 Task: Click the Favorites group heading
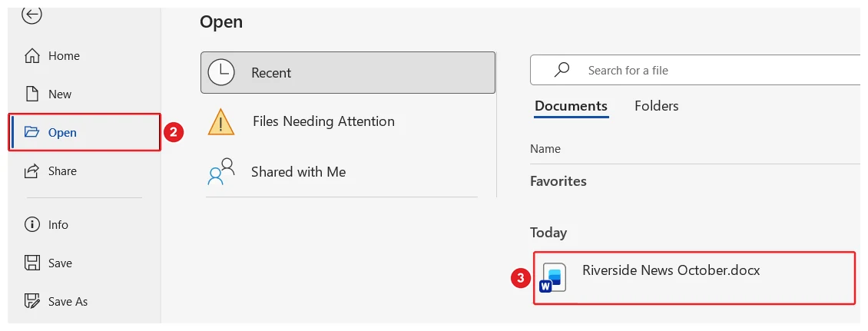(x=558, y=181)
